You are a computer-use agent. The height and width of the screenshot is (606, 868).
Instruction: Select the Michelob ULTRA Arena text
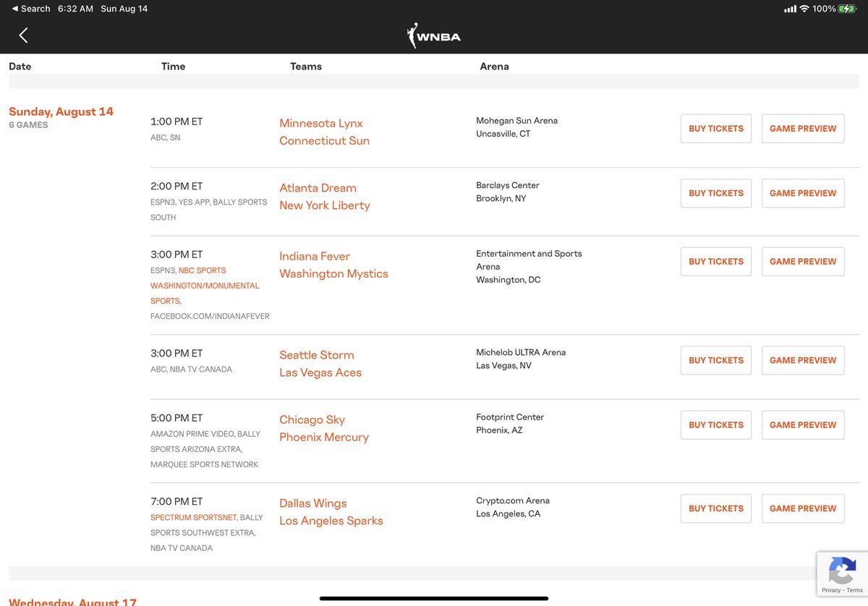point(521,352)
